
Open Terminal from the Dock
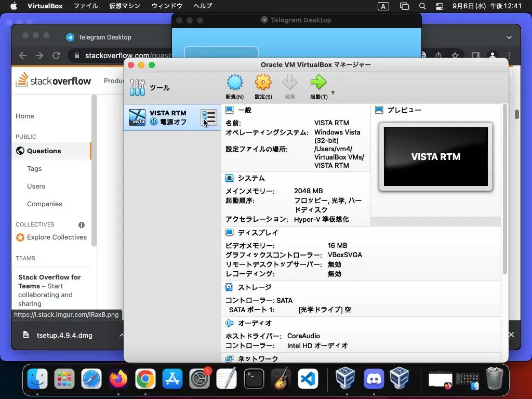coord(254,379)
